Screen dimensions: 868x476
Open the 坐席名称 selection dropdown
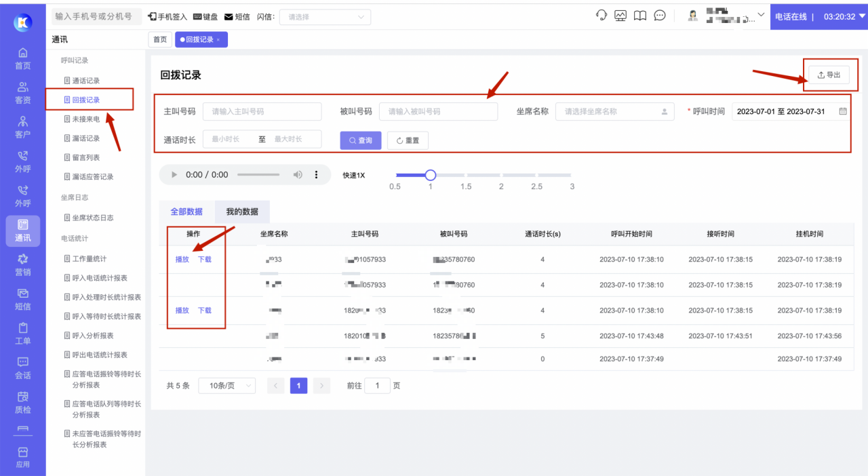coord(614,112)
